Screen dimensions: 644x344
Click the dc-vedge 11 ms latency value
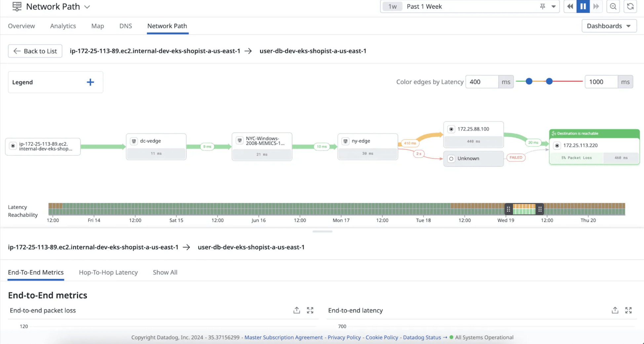click(156, 154)
